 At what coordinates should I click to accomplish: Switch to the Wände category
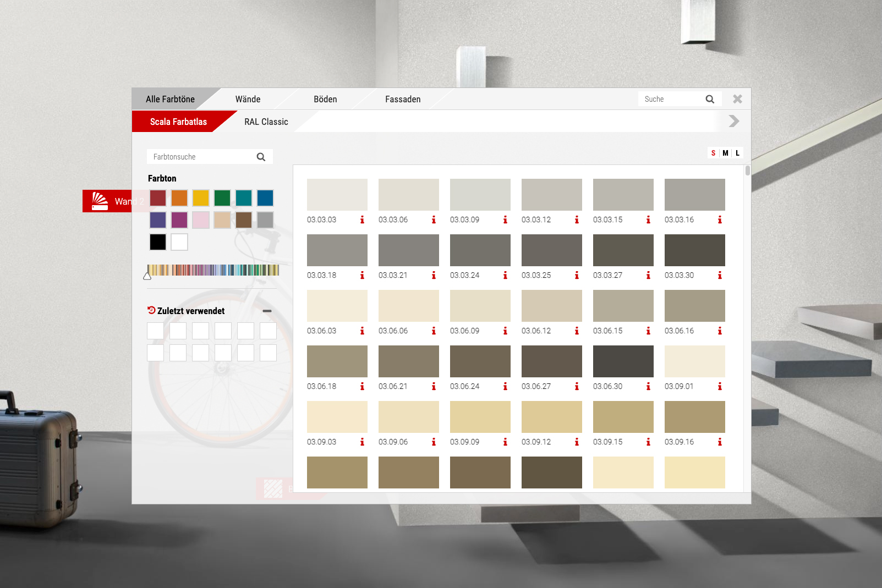(248, 99)
